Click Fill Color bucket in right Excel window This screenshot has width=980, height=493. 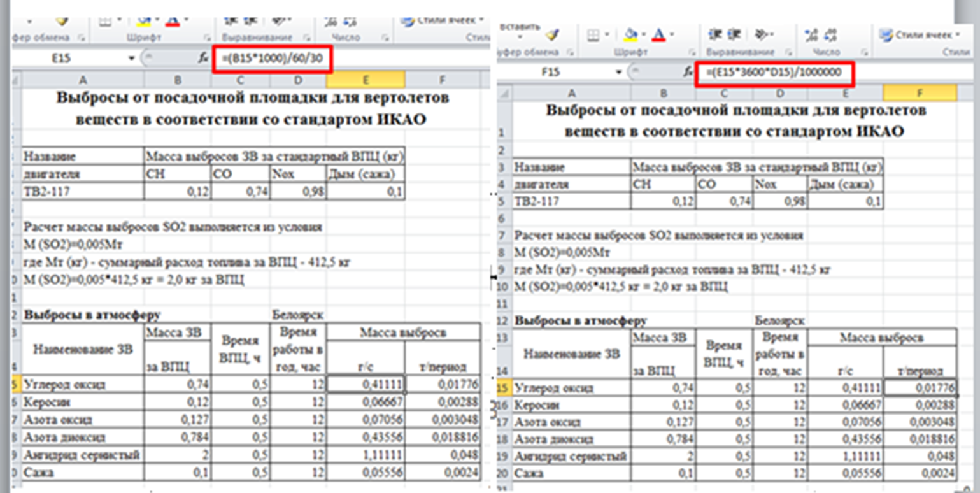pos(630,34)
